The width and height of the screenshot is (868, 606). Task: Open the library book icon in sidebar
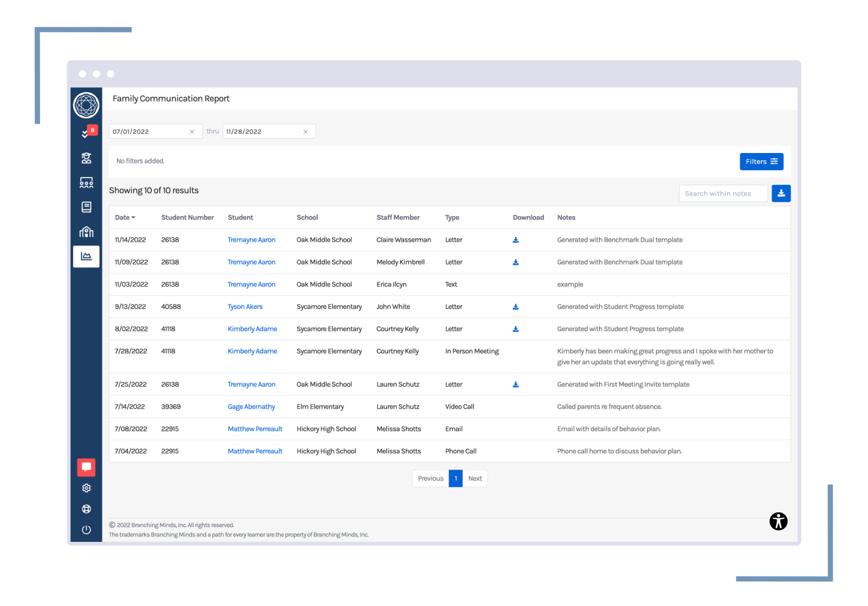point(86,207)
